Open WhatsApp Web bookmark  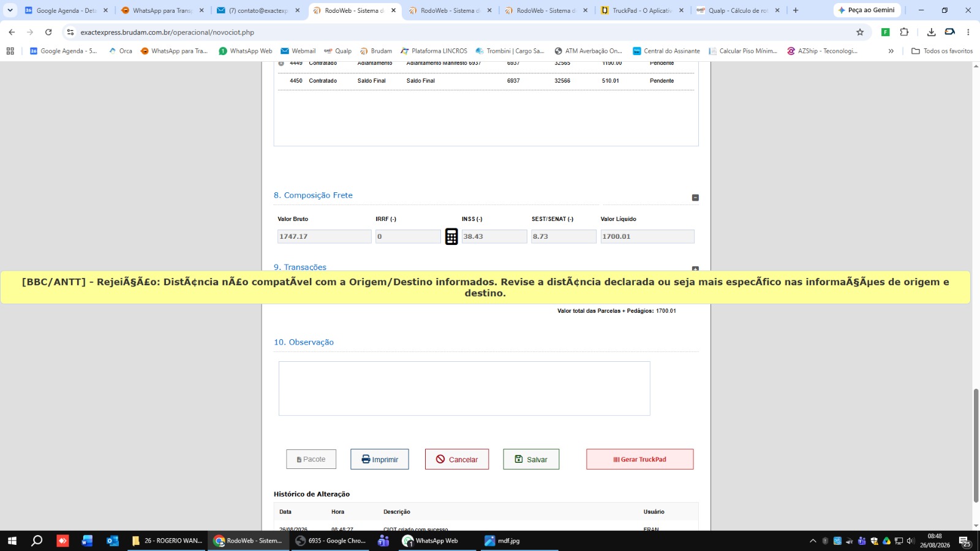[x=246, y=51]
